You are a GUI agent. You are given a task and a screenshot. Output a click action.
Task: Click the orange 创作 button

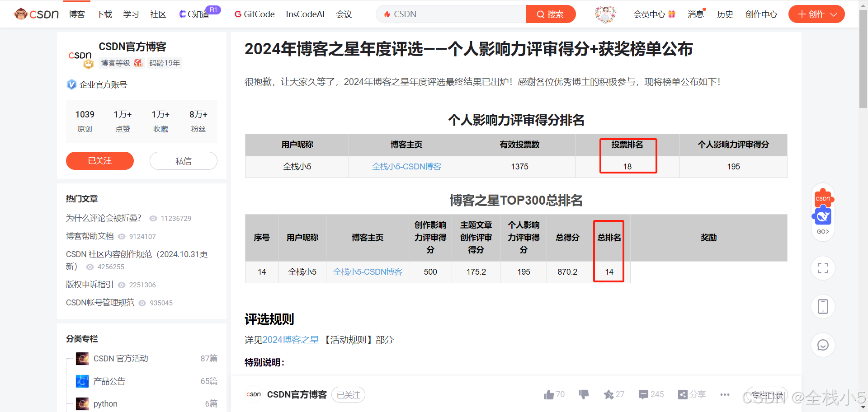pyautogui.click(x=816, y=14)
